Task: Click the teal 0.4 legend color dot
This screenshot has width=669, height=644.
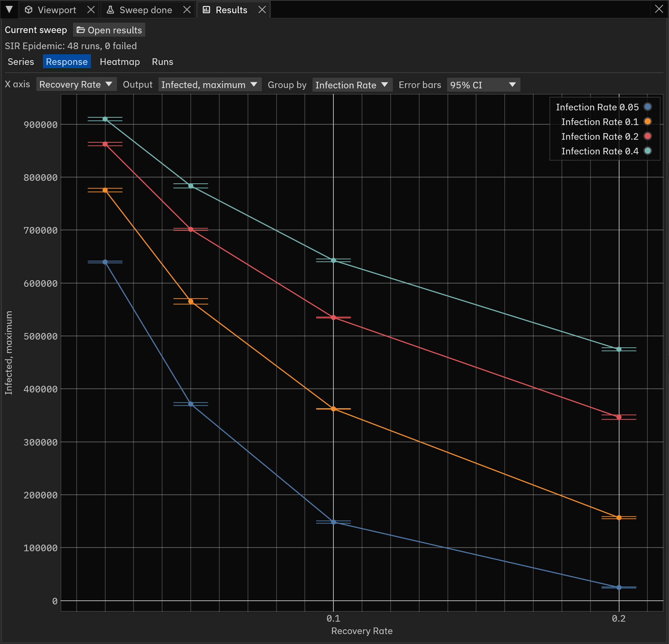Action: pos(648,151)
